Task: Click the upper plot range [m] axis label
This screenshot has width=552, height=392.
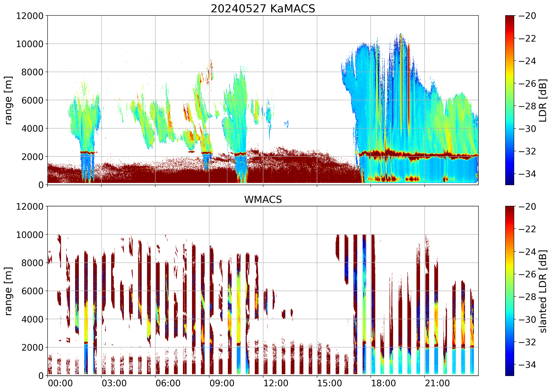Action: point(8,100)
